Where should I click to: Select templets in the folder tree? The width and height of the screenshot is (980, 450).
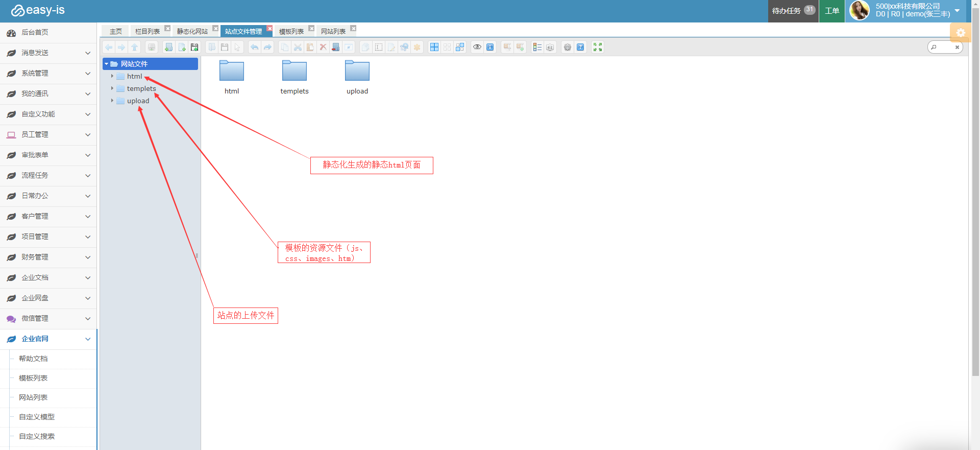[x=141, y=88]
